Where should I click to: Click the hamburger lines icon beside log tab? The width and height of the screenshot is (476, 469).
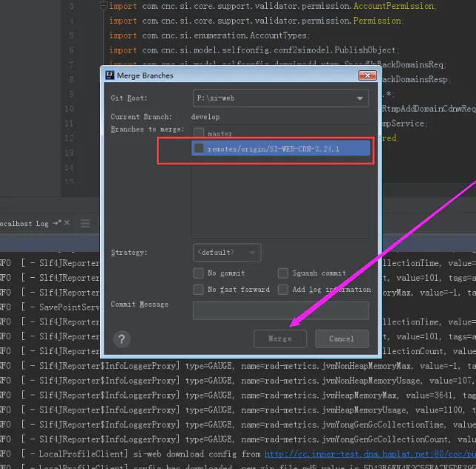(85, 224)
